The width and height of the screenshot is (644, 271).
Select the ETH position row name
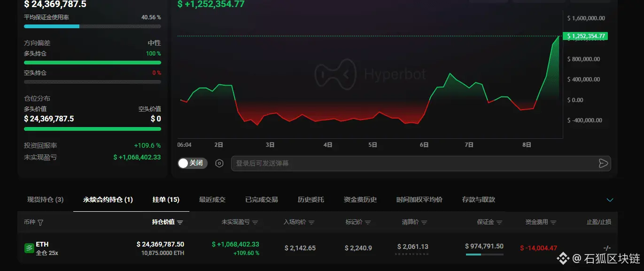click(x=42, y=244)
